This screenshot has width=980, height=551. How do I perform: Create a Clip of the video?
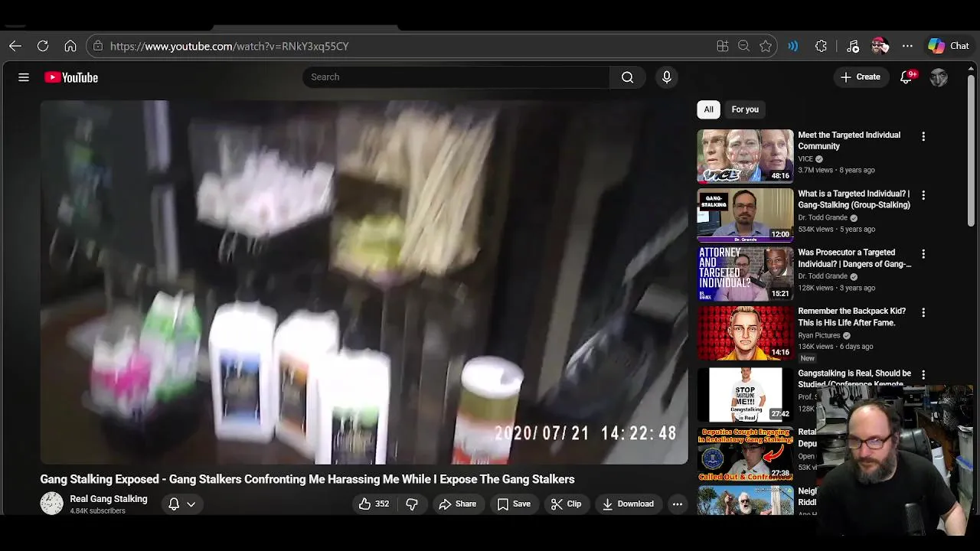pyautogui.click(x=566, y=504)
